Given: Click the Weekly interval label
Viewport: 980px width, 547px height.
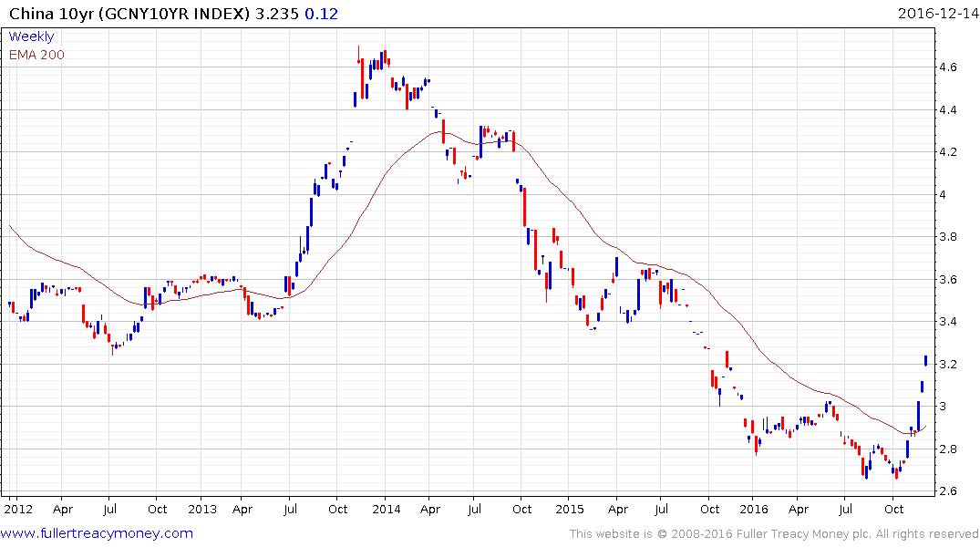Looking at the screenshot, I should point(31,36).
